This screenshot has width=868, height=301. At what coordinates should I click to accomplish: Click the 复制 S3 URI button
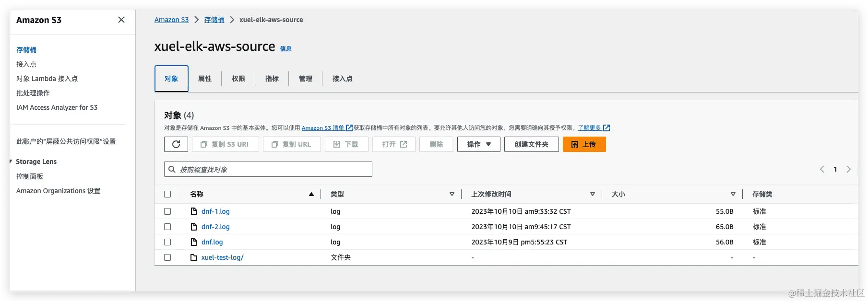point(226,144)
